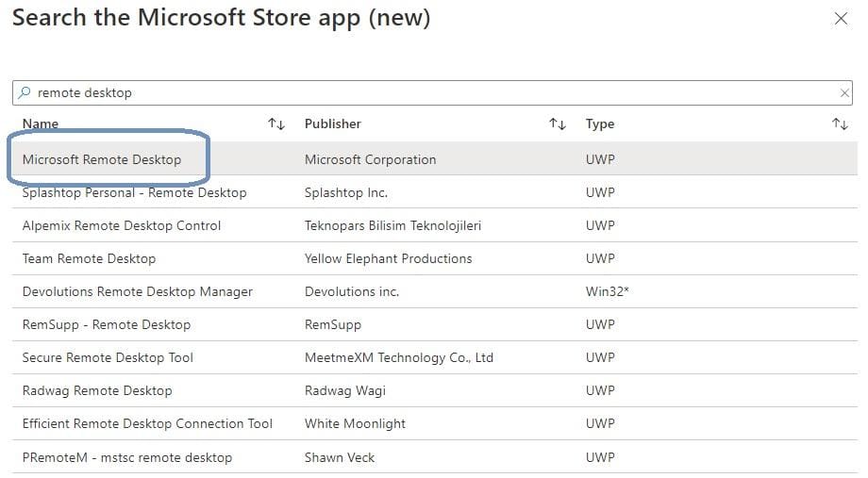The width and height of the screenshot is (868, 478).
Task: Click into the remote desktop search field
Action: coord(425,92)
